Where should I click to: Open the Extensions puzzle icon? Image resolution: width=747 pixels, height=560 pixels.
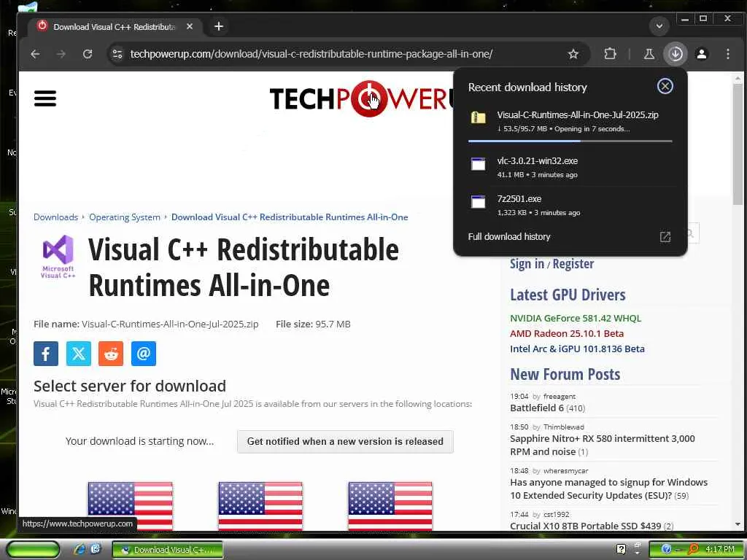click(x=610, y=54)
